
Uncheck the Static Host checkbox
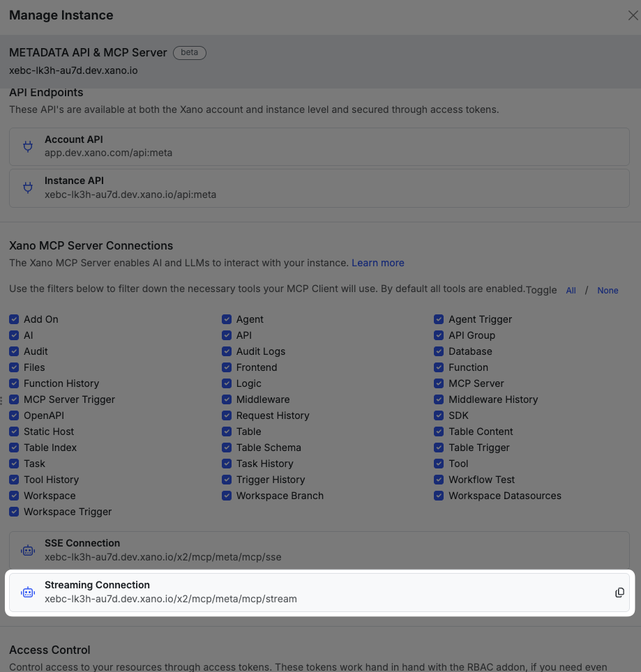[x=14, y=432]
